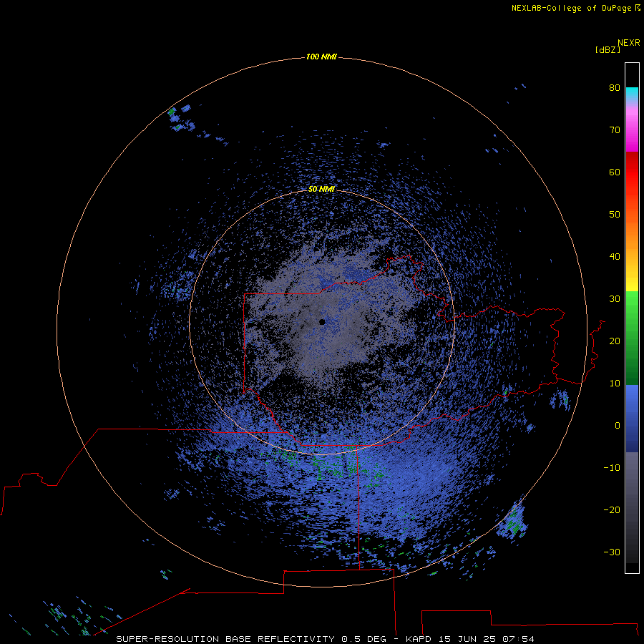Click the -10 value on dBZ scale
The width and height of the screenshot is (644, 644).
tap(612, 468)
